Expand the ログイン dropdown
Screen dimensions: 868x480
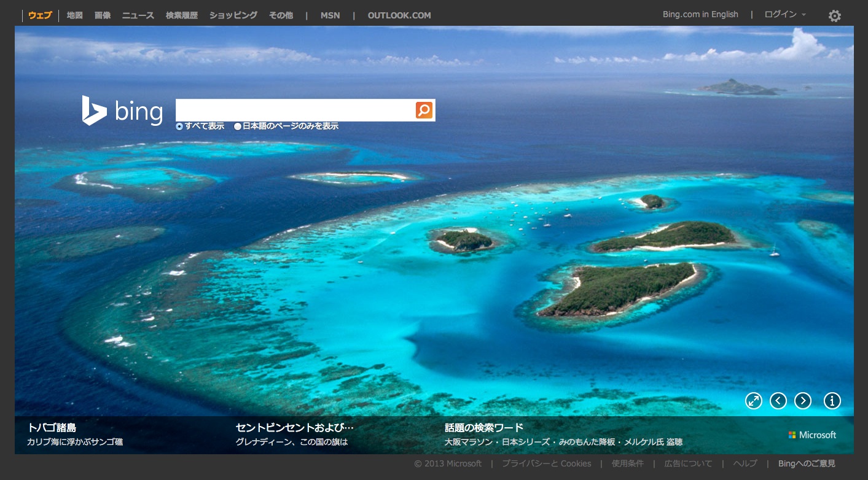pos(785,15)
